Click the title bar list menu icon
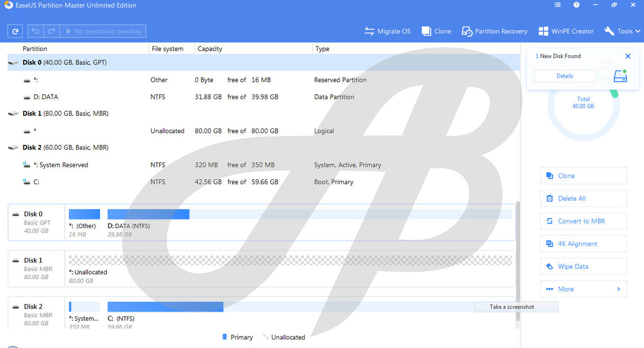 click(557, 5)
